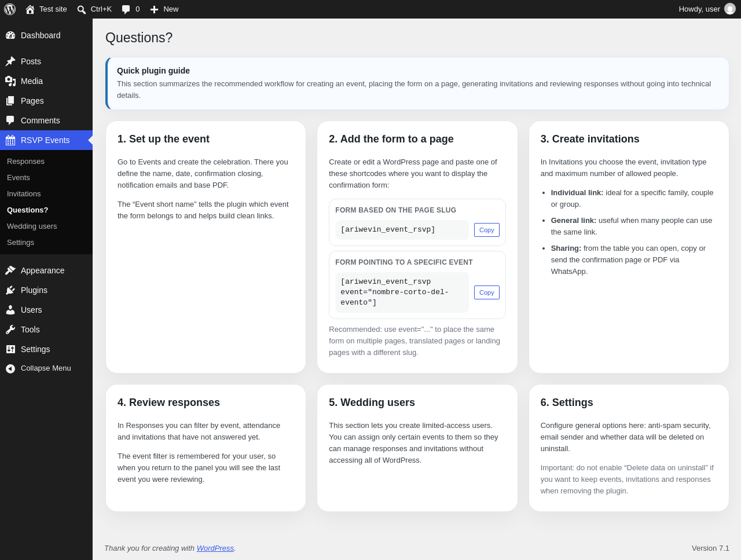
Task: Open the Howdy, user account menu
Action: [707, 9]
